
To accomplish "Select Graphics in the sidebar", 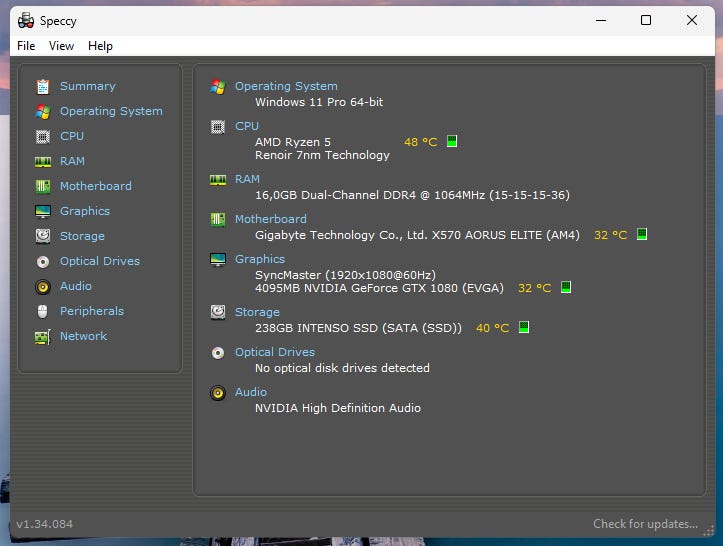I will coord(85,211).
